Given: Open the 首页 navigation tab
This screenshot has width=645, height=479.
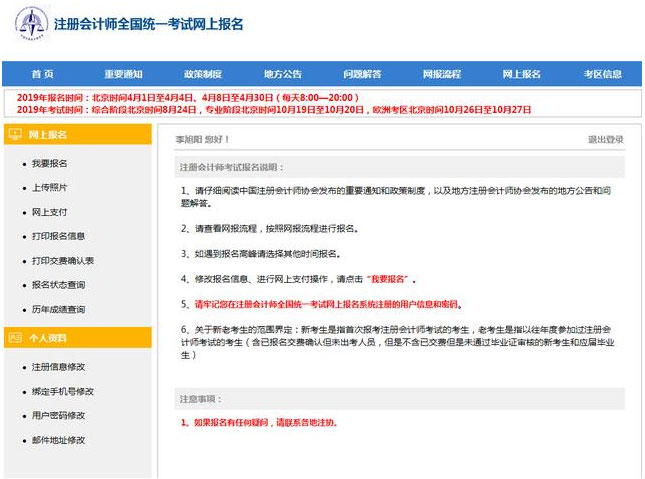Looking at the screenshot, I should tap(43, 74).
